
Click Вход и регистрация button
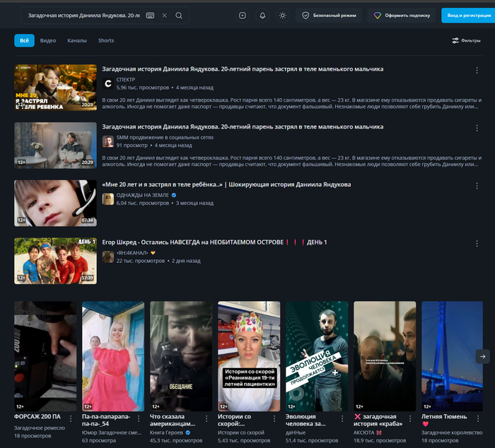tap(468, 16)
